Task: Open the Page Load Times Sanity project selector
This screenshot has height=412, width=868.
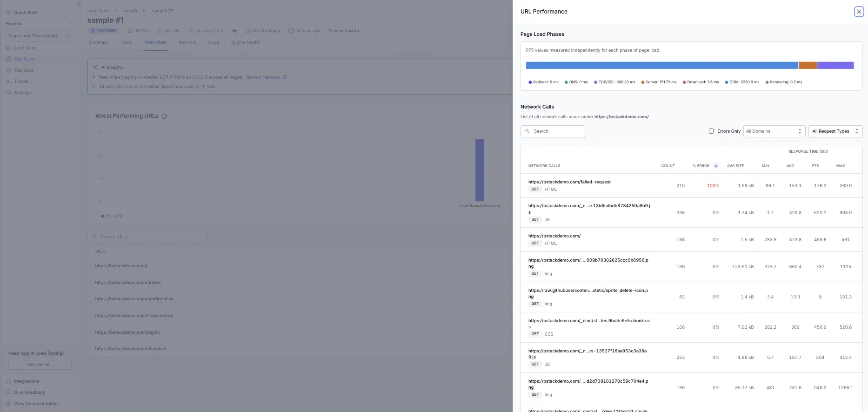Action: 40,36
